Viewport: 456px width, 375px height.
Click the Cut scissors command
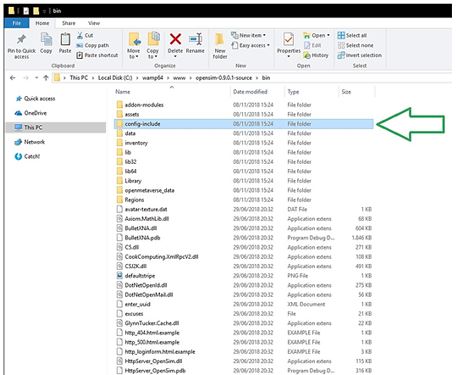(x=85, y=35)
